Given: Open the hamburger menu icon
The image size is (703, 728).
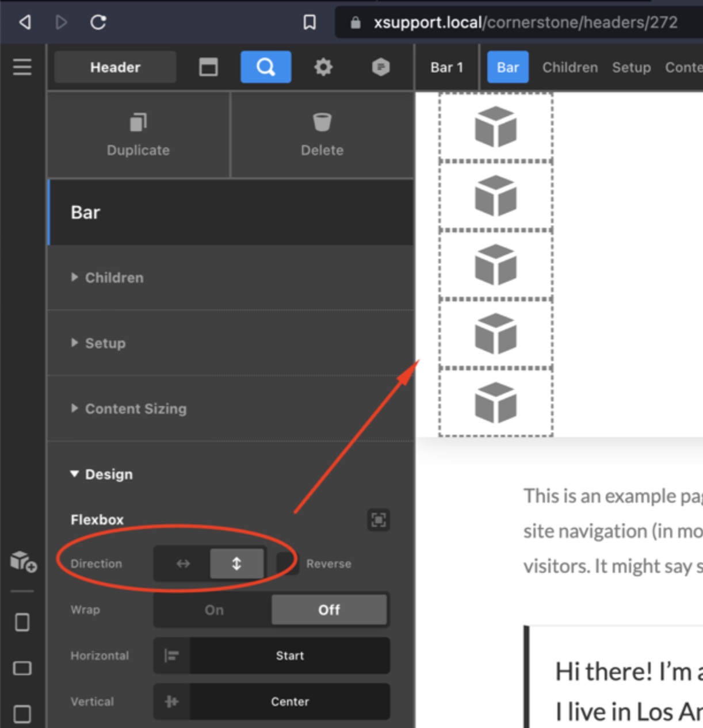Looking at the screenshot, I should click(22, 67).
